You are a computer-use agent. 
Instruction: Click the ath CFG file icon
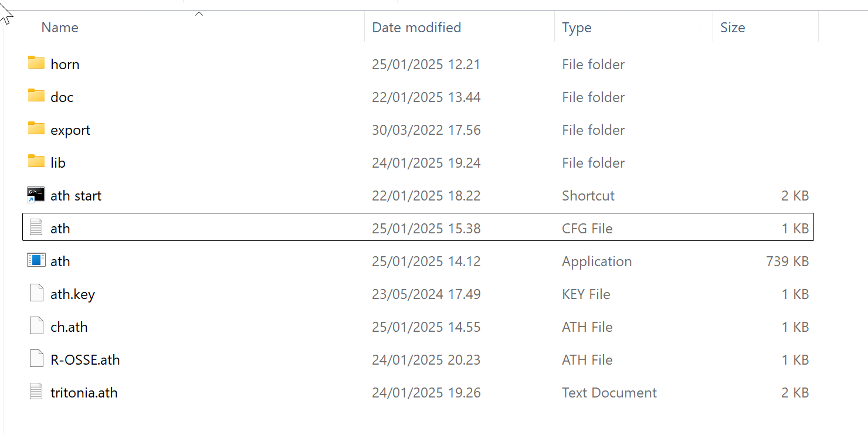36,227
